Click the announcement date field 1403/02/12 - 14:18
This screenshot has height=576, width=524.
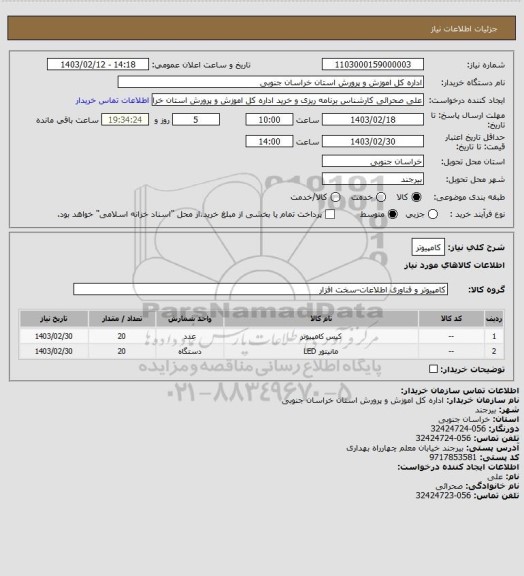pos(98,64)
